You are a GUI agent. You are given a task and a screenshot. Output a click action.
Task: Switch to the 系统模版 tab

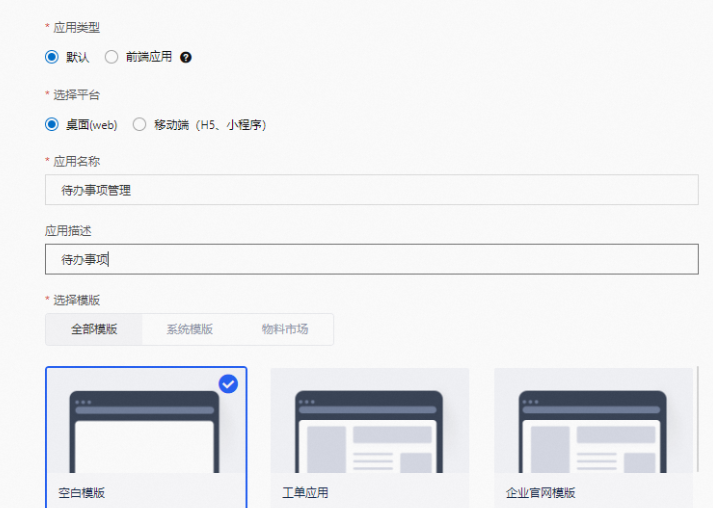pyautogui.click(x=190, y=329)
